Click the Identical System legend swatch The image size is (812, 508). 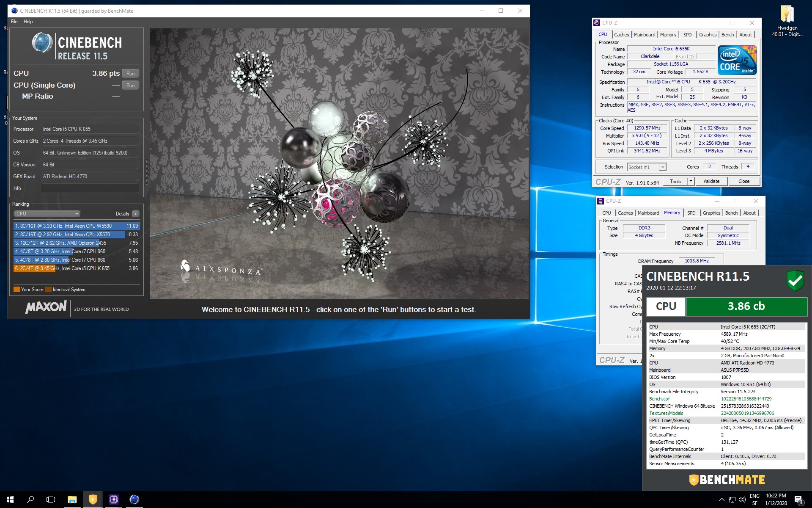(x=48, y=290)
